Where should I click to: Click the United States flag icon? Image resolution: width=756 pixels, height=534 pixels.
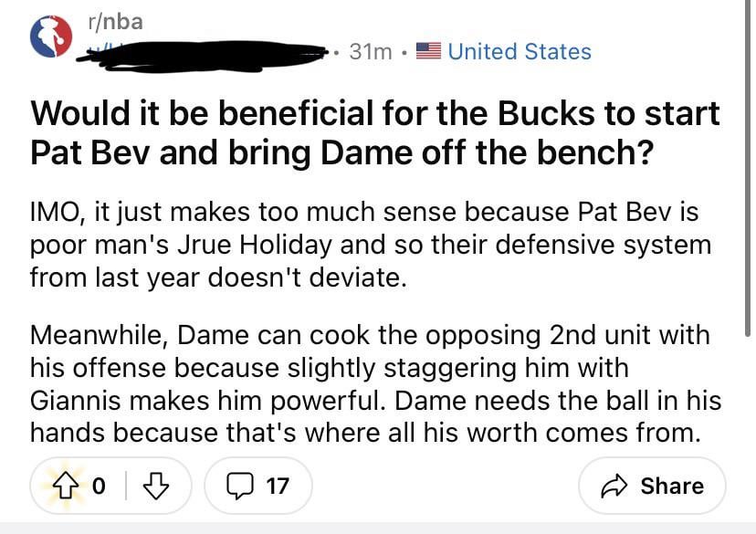[428, 52]
